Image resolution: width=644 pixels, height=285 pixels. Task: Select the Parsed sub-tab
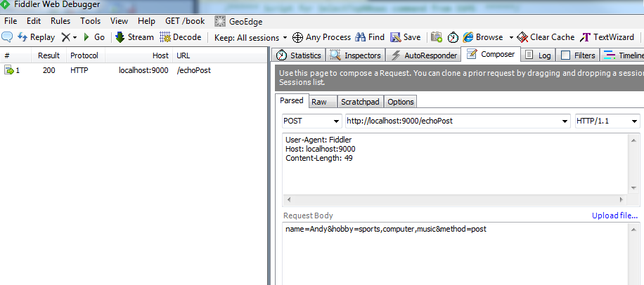point(292,100)
